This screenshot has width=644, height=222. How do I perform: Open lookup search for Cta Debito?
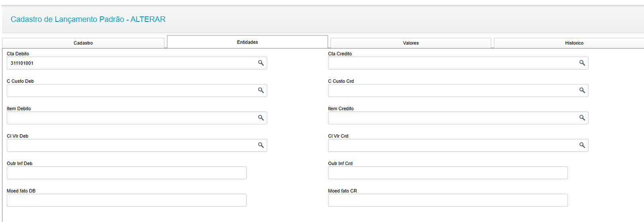(x=261, y=63)
